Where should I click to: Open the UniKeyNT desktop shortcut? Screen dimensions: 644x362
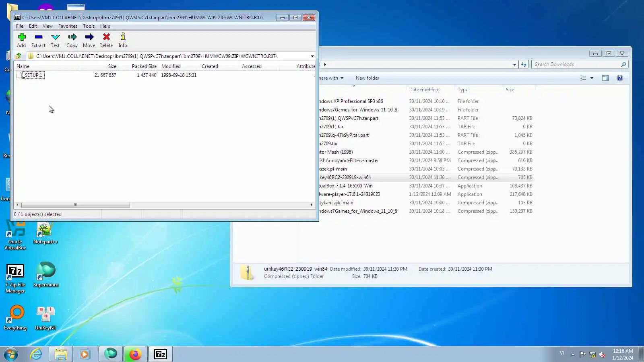[x=45, y=318]
